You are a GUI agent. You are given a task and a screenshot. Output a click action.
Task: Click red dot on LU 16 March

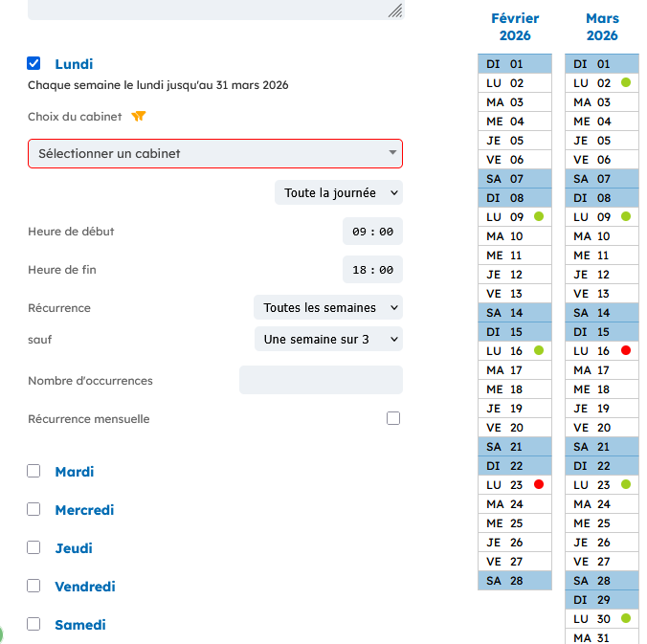coord(626,351)
